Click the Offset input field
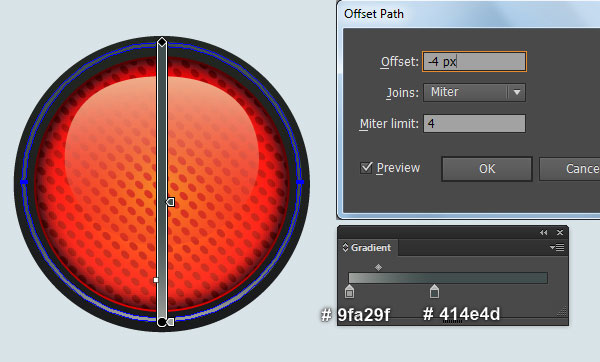 [474, 61]
